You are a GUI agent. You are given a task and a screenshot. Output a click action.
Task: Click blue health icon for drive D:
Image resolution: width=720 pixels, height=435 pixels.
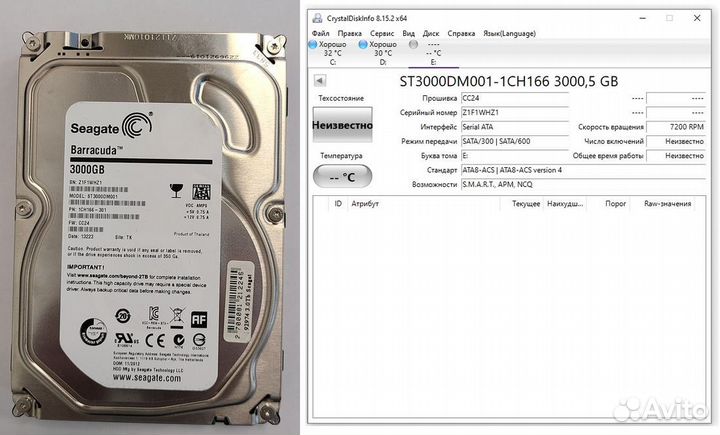pos(363,45)
